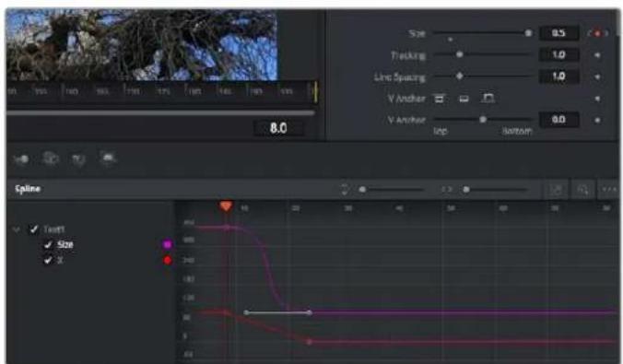Click the left handle of the white bezier line

pyautogui.click(x=246, y=312)
